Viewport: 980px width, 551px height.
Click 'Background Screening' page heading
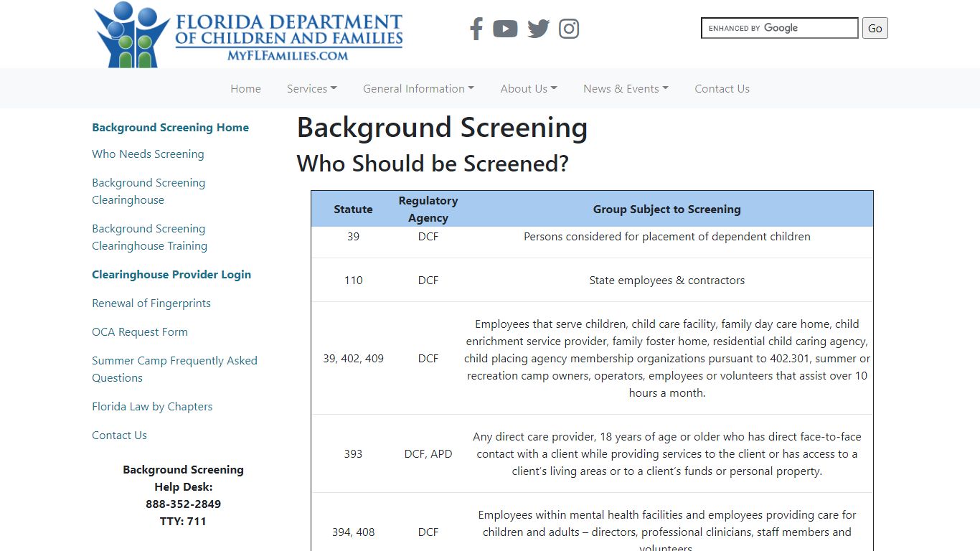coord(442,128)
